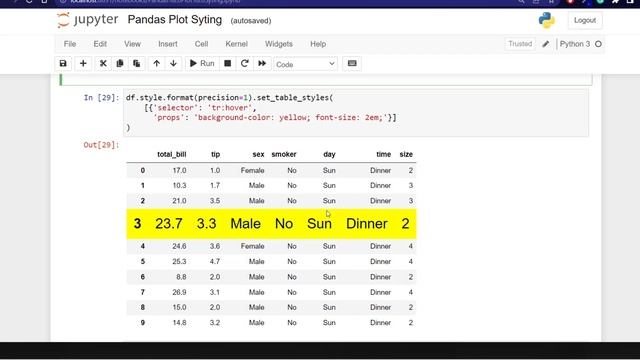Click the kernel idle circle indicator
This screenshot has width=640, height=360.
[x=598, y=44]
